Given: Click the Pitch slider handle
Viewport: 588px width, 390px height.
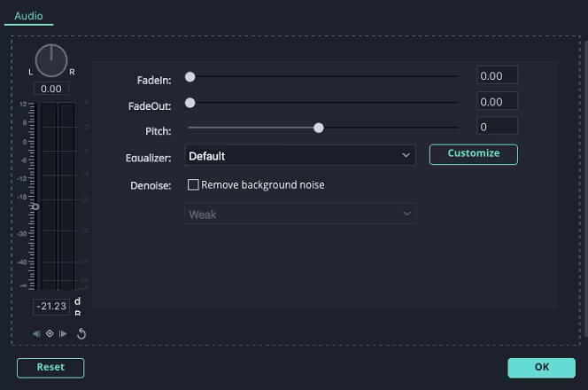Looking at the screenshot, I should tap(319, 128).
